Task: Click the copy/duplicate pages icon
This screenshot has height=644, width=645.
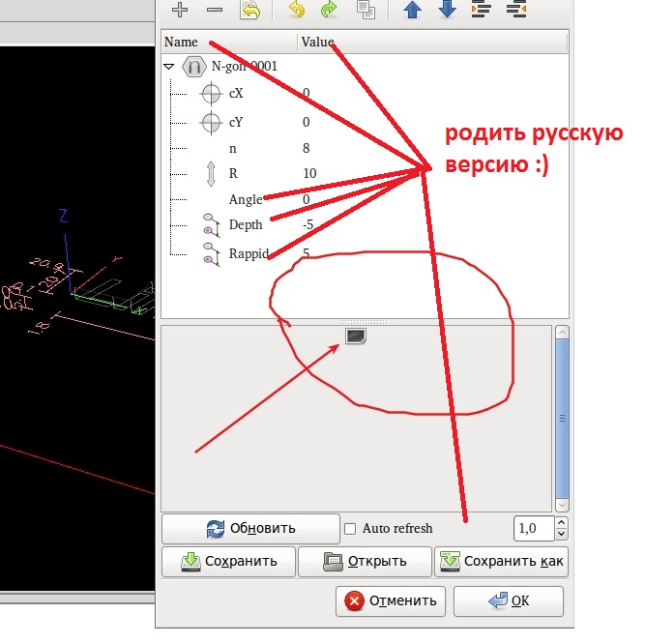Action: pyautogui.click(x=366, y=10)
